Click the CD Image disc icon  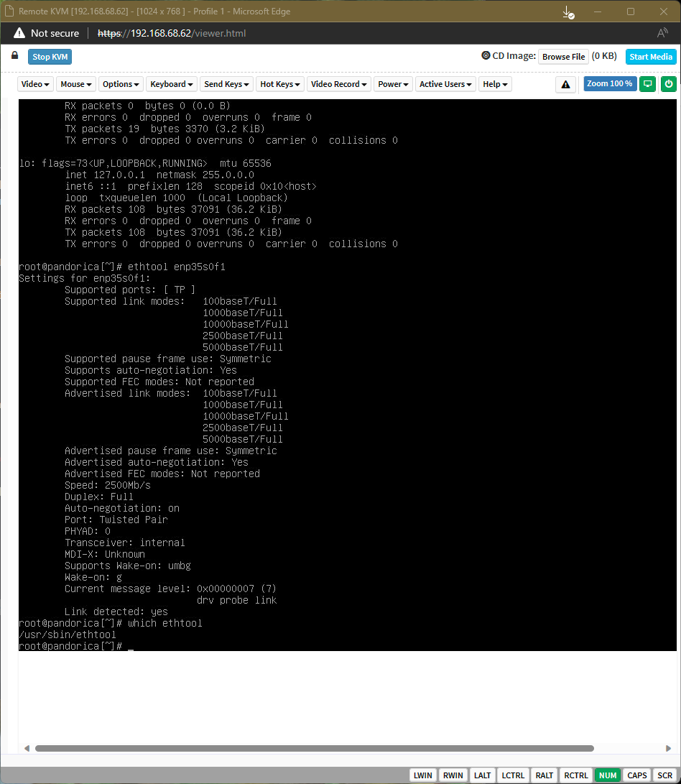(x=486, y=55)
